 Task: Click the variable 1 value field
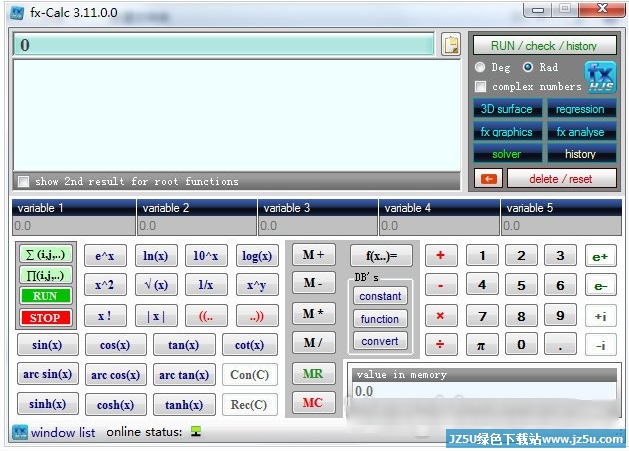click(x=74, y=226)
